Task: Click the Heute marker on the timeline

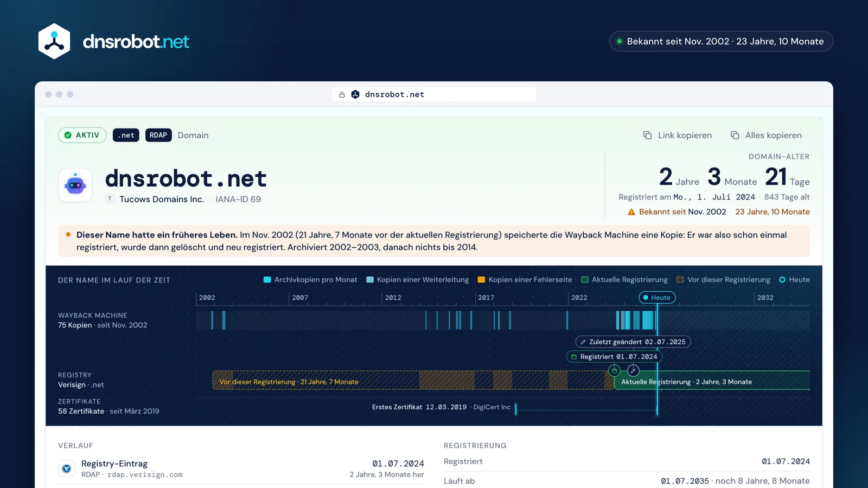Action: (x=657, y=298)
